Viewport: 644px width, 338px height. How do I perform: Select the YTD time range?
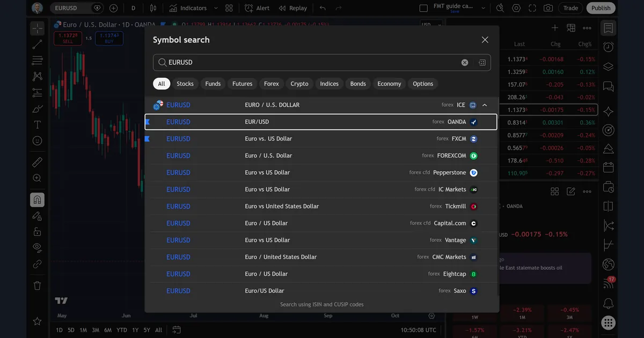(x=122, y=330)
